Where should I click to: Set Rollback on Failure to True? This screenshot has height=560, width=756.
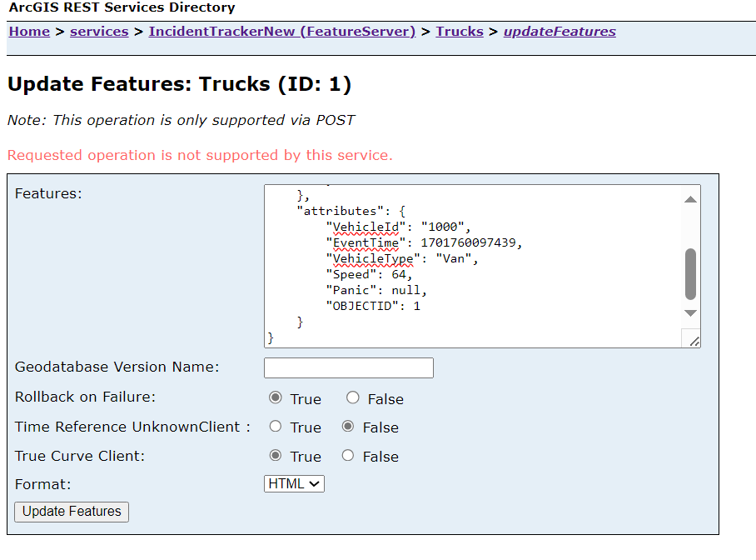coord(276,397)
